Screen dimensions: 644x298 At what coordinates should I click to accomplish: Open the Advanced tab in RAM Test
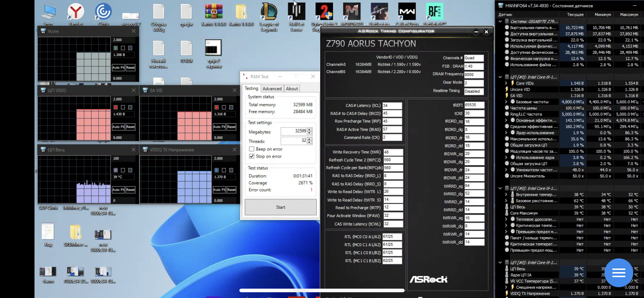point(272,89)
